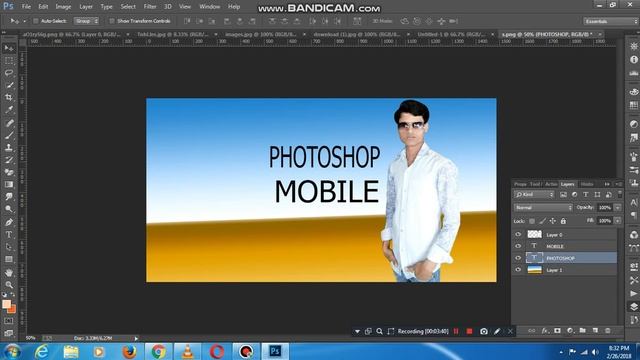Open the Image menu

pos(63,7)
